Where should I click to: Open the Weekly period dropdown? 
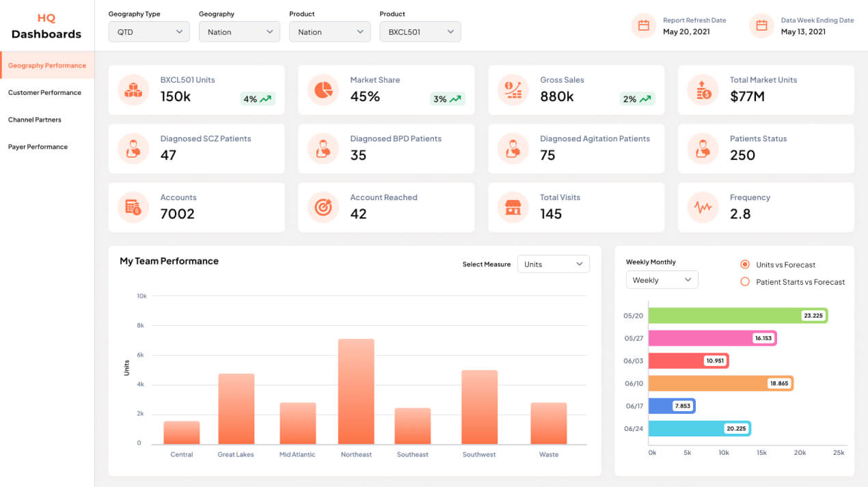662,280
